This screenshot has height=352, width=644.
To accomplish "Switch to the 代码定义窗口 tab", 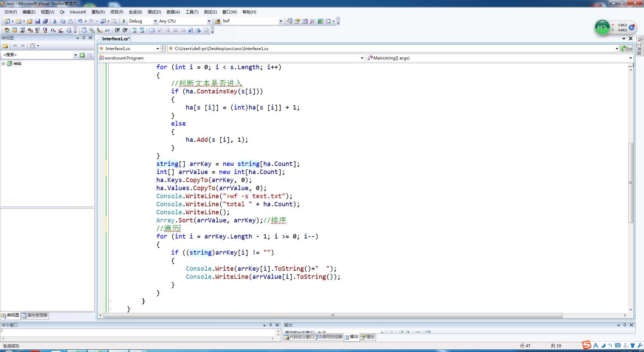I will point(299,337).
